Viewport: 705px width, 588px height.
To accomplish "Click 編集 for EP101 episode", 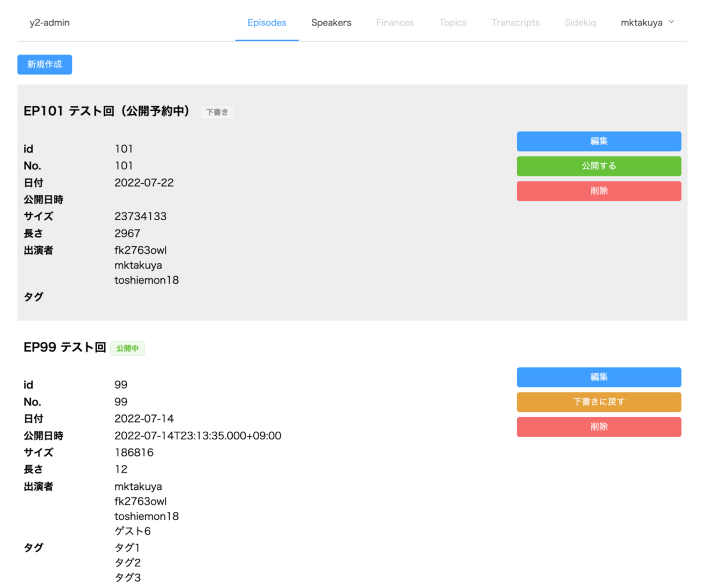I will pyautogui.click(x=599, y=141).
